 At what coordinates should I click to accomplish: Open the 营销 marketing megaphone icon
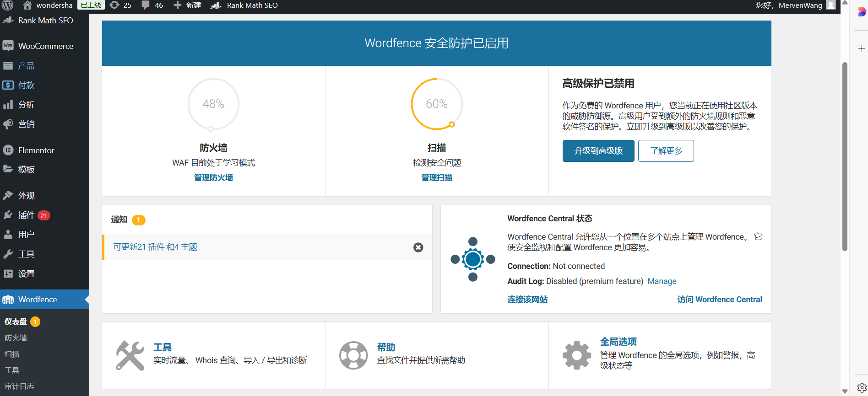click(8, 124)
